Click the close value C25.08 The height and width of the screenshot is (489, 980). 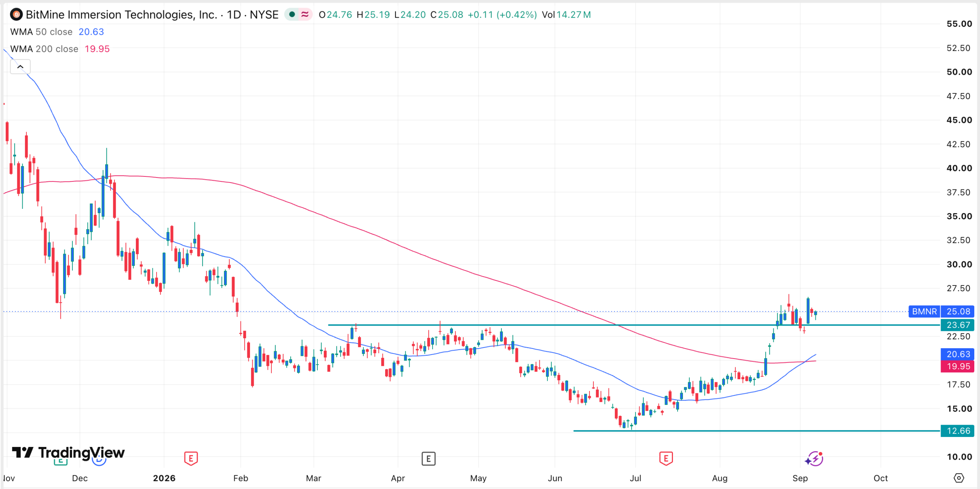pos(447,15)
